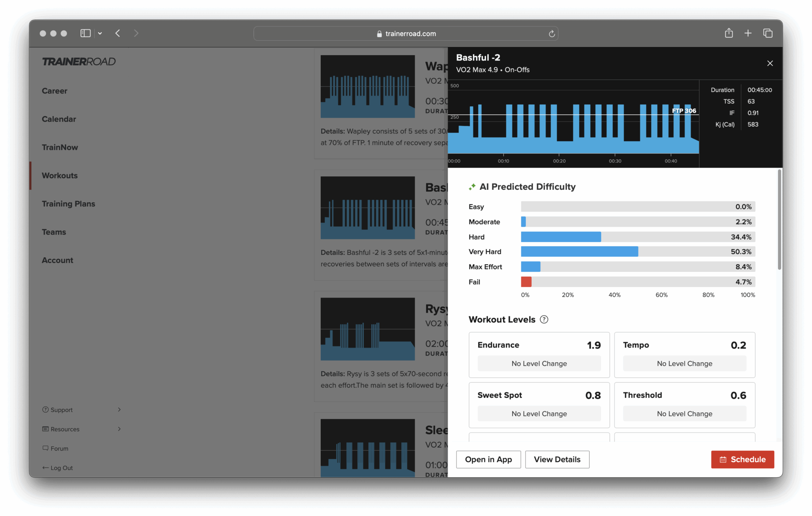
Task: Expand the Resources menu chevron
Action: coord(119,429)
